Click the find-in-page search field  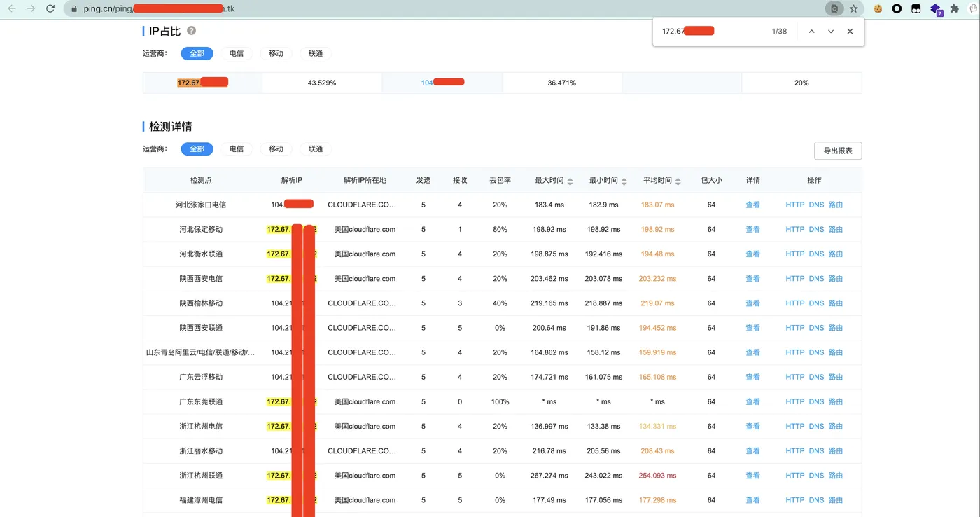tap(710, 32)
